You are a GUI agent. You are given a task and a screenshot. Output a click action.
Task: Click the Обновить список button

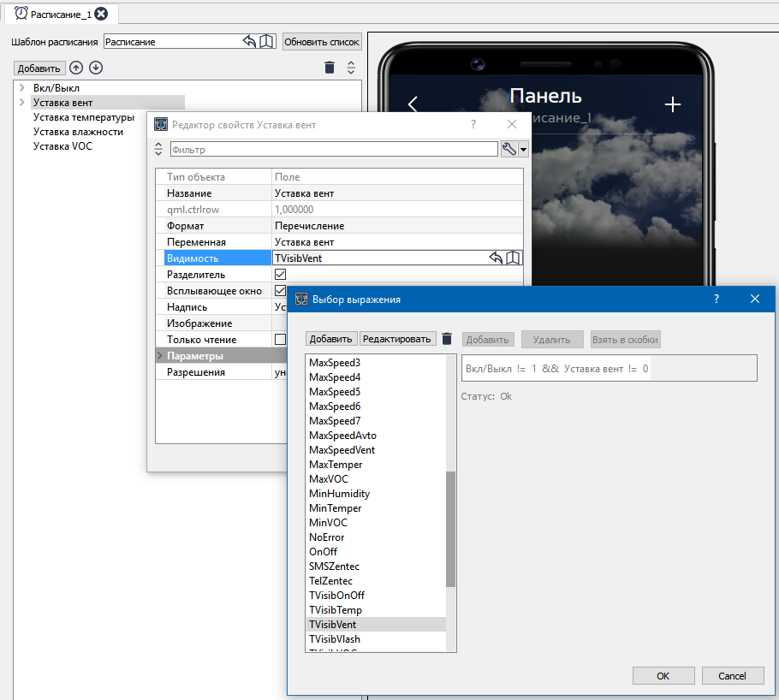point(321,41)
